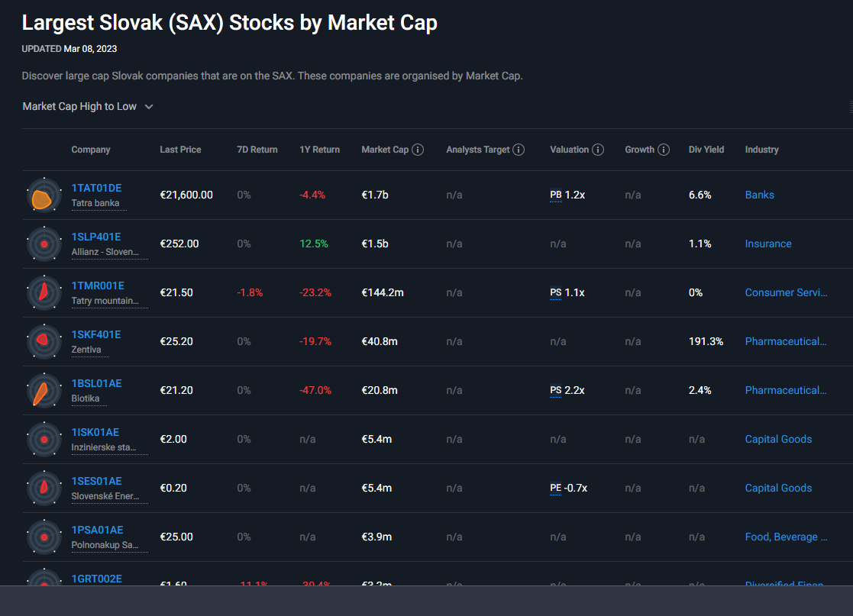Click the Market Cap info icon
This screenshot has height=616, width=853.
click(418, 150)
